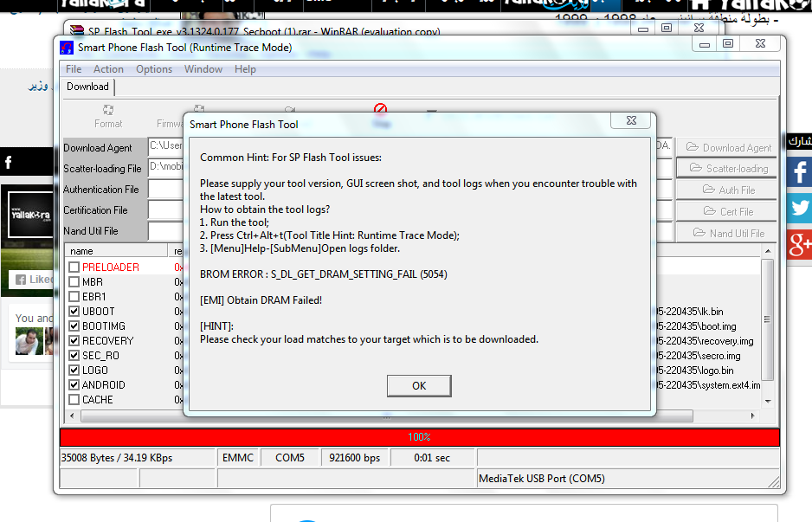Uncheck the BOOTIMG checkbox
The height and width of the screenshot is (522, 812).
coord(74,326)
